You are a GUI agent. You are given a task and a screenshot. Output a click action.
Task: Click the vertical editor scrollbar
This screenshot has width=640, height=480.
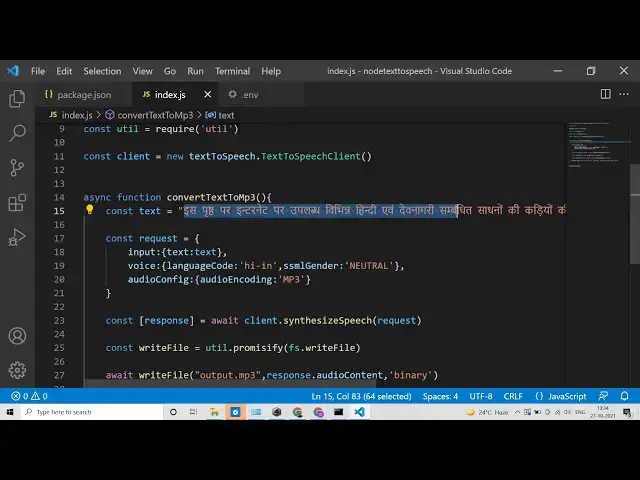tap(635, 214)
